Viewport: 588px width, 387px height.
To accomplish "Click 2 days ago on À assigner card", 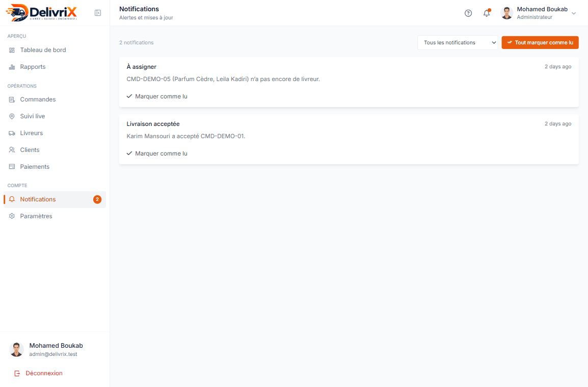I will pyautogui.click(x=558, y=67).
